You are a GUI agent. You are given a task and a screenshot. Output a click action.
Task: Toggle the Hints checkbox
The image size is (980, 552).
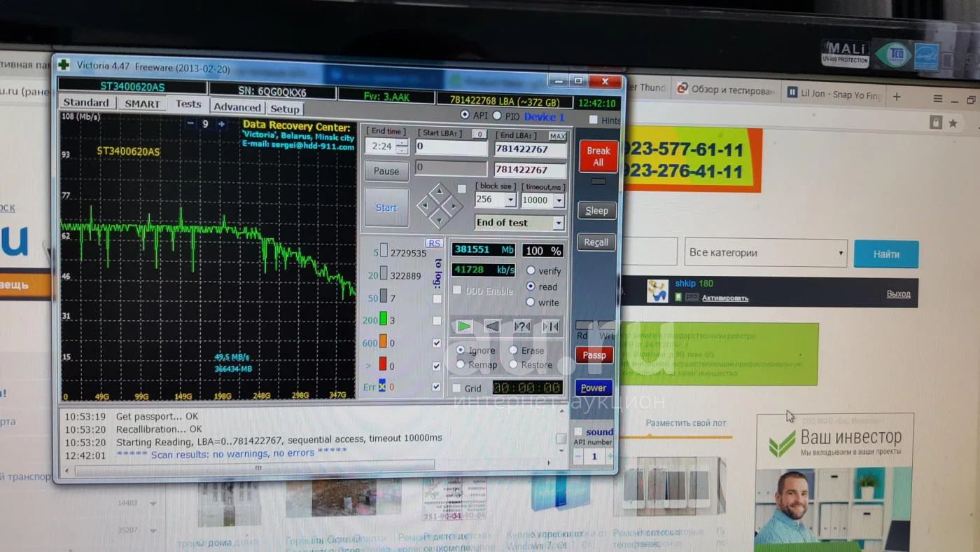(x=594, y=120)
